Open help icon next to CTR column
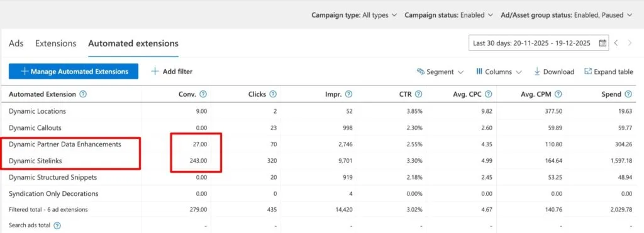This screenshot has height=233, width=644. (418, 94)
